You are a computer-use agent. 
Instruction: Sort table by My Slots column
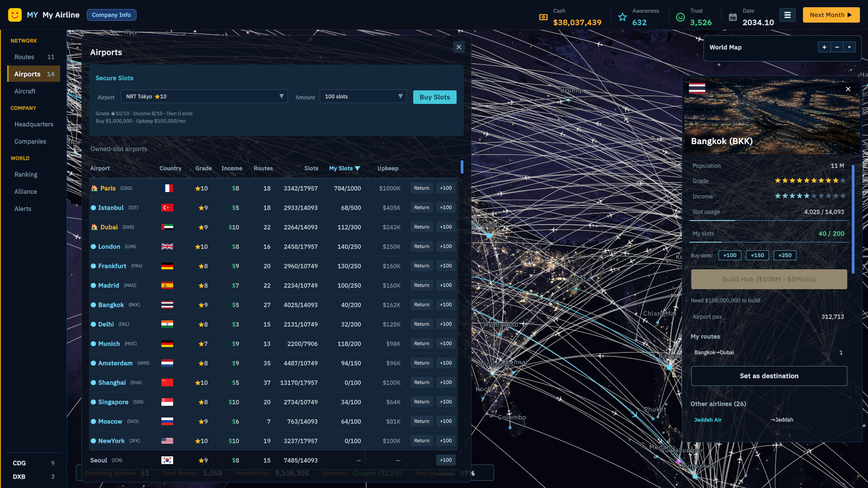(x=344, y=168)
